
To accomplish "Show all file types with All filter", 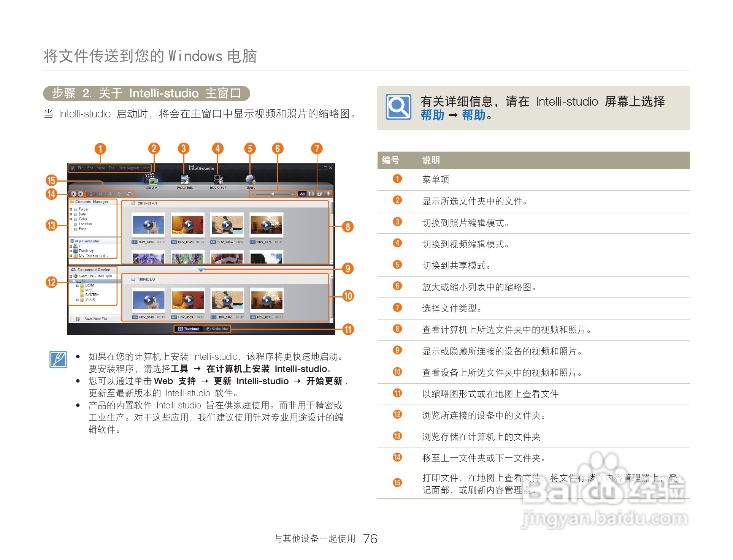I will pos(302,194).
